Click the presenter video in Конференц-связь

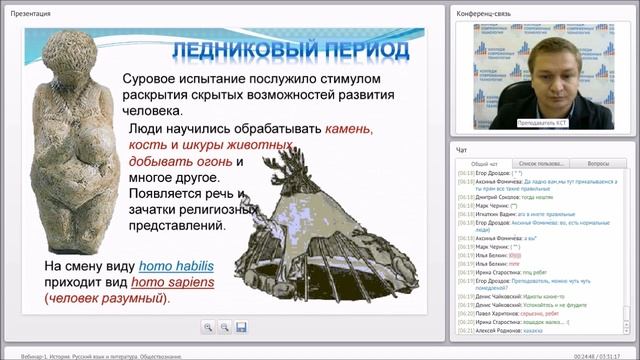click(544, 77)
